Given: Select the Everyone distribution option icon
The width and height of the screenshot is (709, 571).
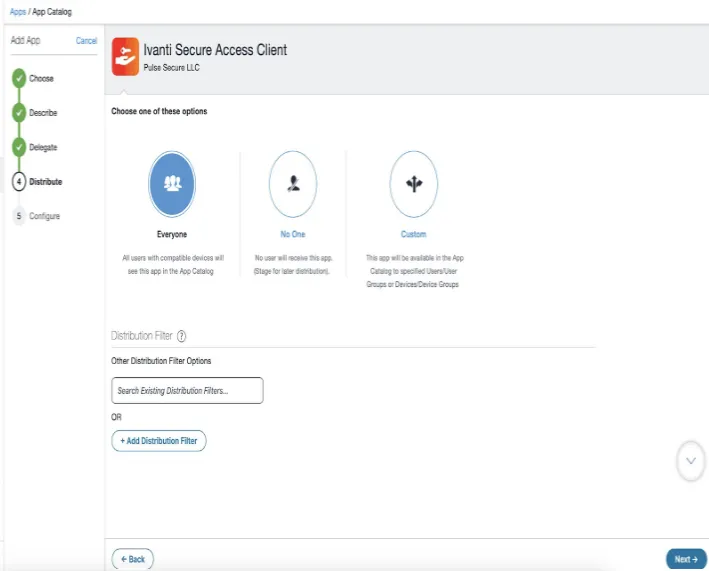Looking at the screenshot, I should point(172,184).
